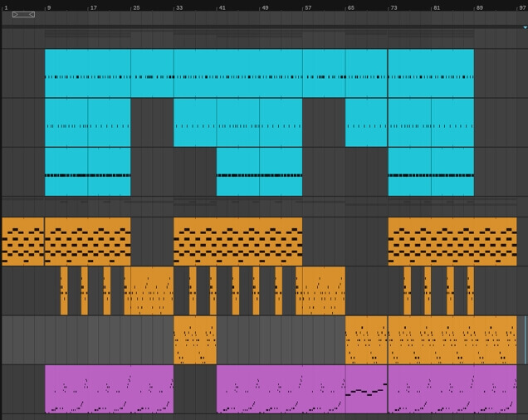Click bar 81 marker on the ruler
The image size is (528, 420).
coord(437,7)
